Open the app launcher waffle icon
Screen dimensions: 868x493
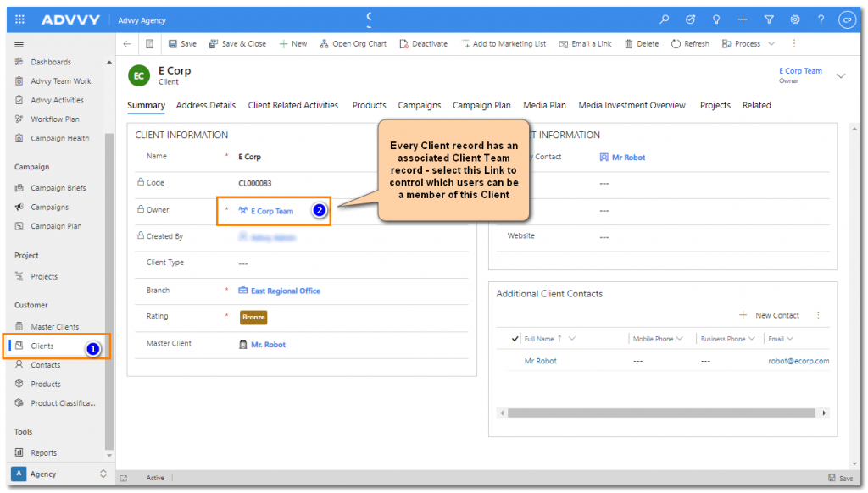pyautogui.click(x=20, y=19)
